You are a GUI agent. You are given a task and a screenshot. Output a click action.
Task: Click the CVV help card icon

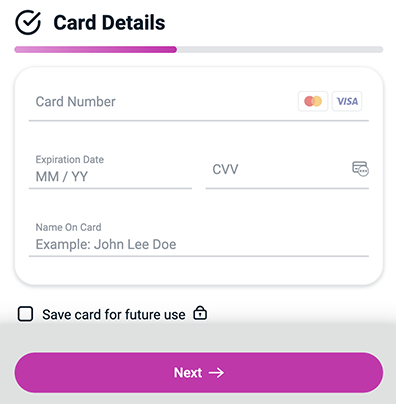pos(360,169)
